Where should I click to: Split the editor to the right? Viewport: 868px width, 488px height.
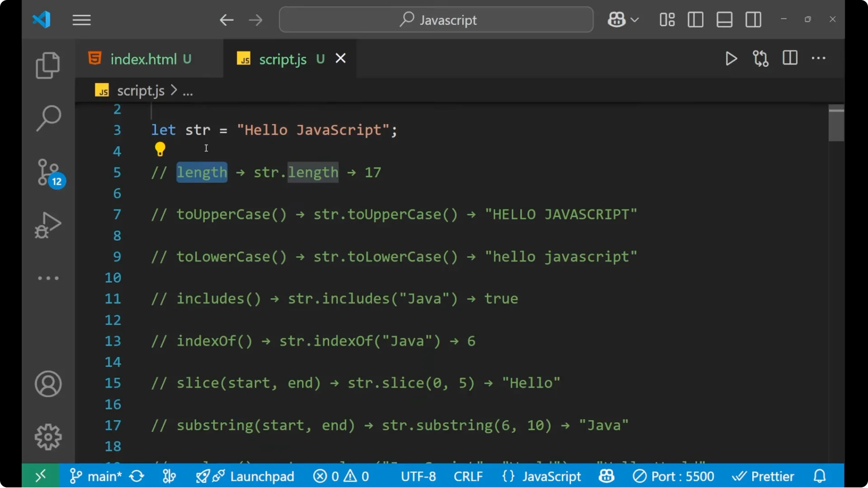pos(789,58)
